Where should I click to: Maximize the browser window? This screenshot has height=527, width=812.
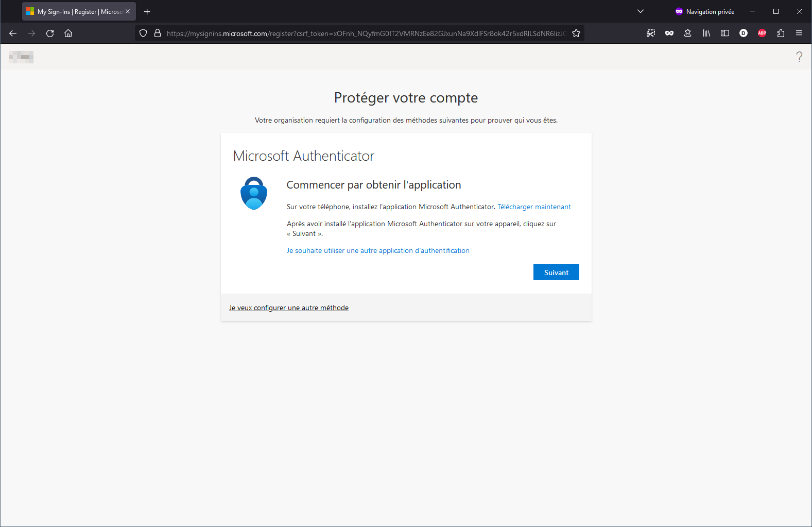click(776, 11)
